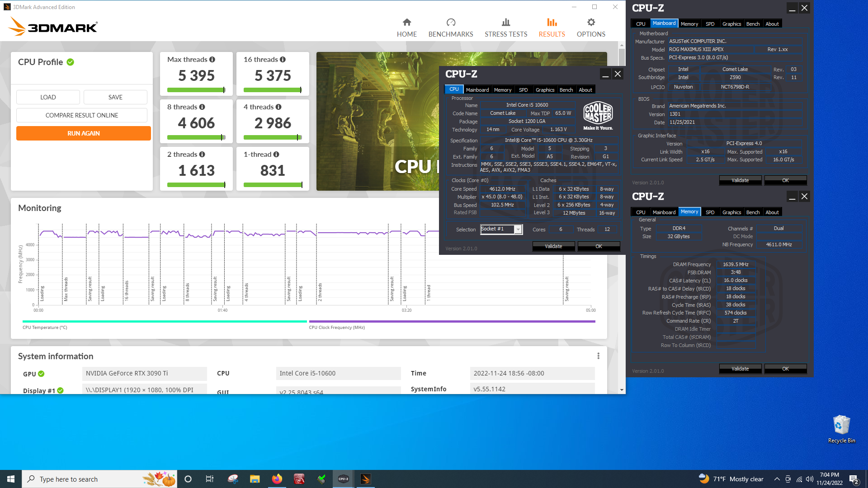Click COMPARE RESULT ONLINE button

tap(82, 115)
